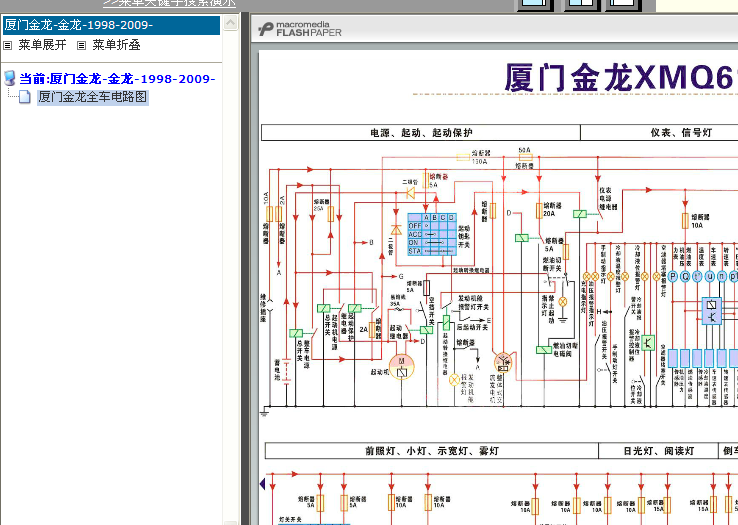The height and width of the screenshot is (525, 738).
Task: Click the 菜单展开 expand-menu icon
Action: 8,45
